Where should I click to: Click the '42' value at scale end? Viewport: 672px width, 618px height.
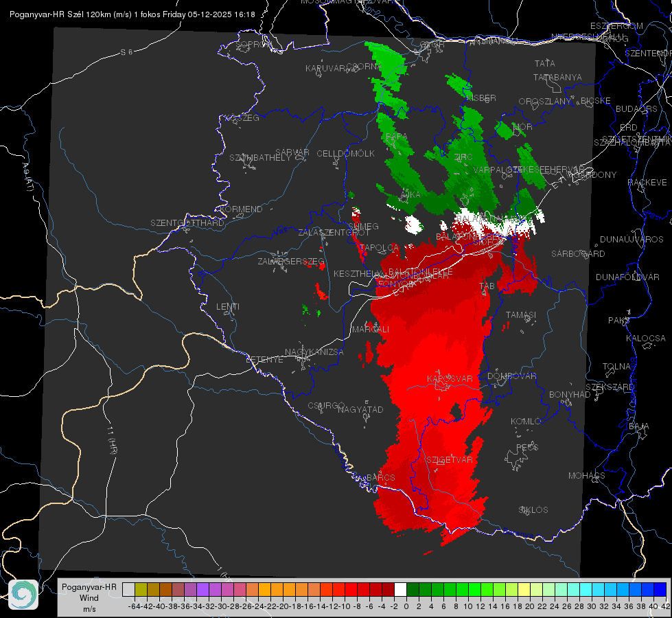tap(666, 606)
